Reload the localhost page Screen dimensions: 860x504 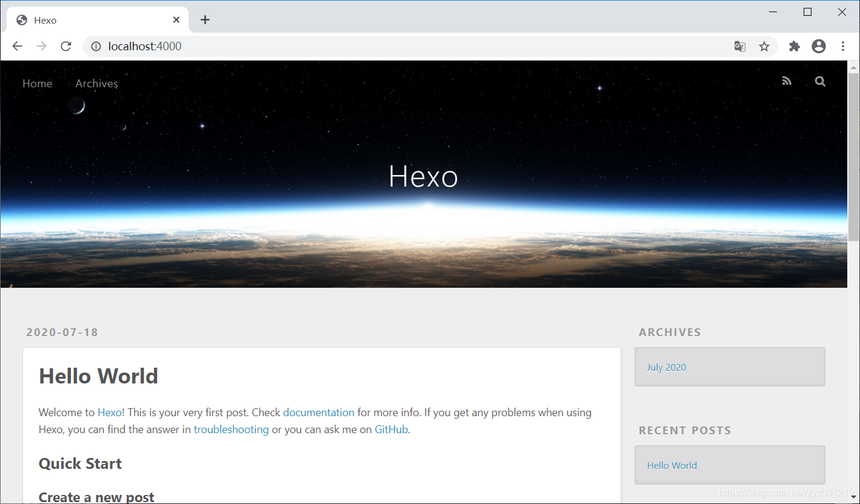[66, 46]
